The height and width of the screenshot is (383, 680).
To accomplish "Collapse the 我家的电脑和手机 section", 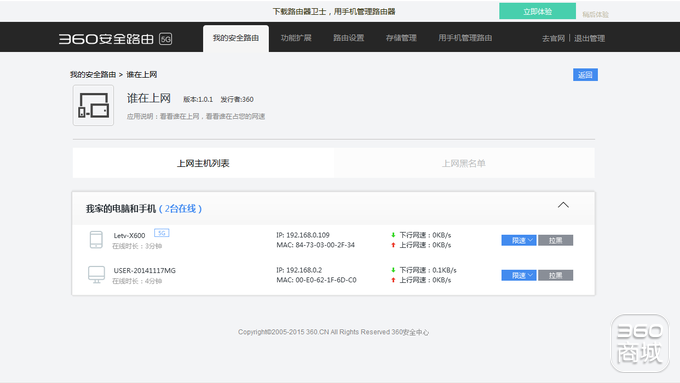I will 563,205.
